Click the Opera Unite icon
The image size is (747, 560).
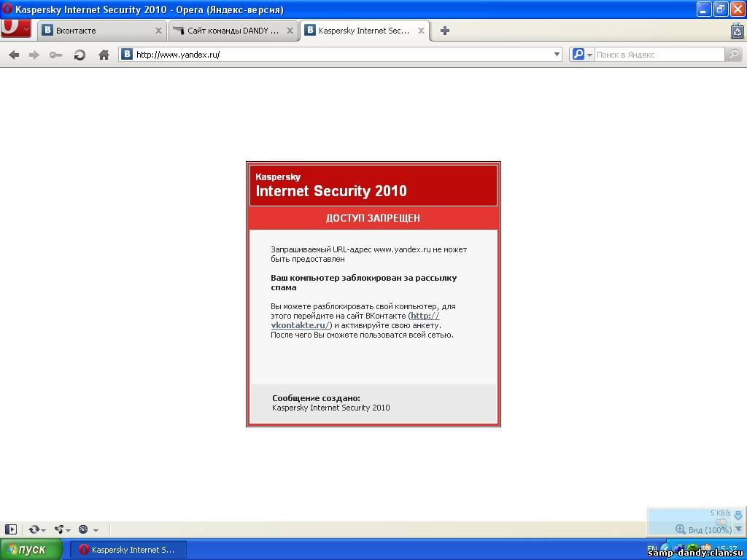pyautogui.click(x=59, y=529)
